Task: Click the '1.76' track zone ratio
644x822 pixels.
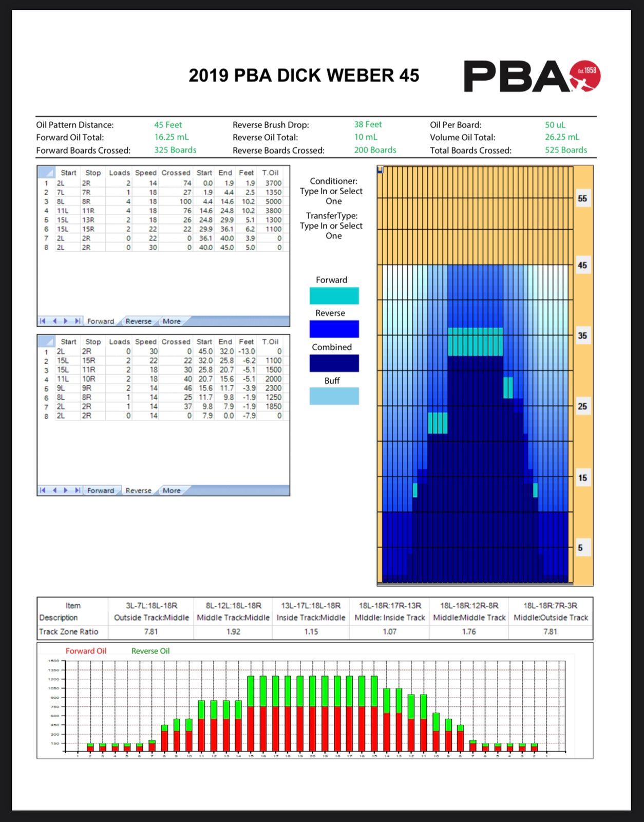Action: tap(469, 631)
